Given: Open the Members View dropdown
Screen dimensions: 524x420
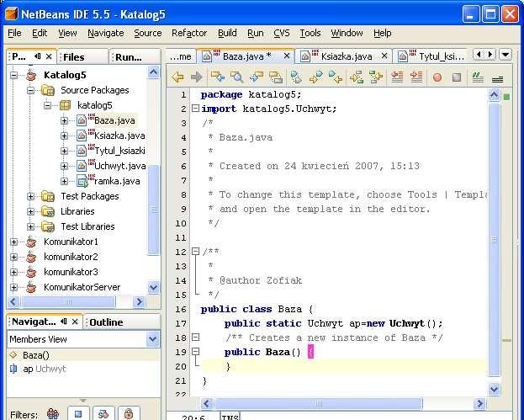Looking at the screenshot, I should click(x=153, y=339).
